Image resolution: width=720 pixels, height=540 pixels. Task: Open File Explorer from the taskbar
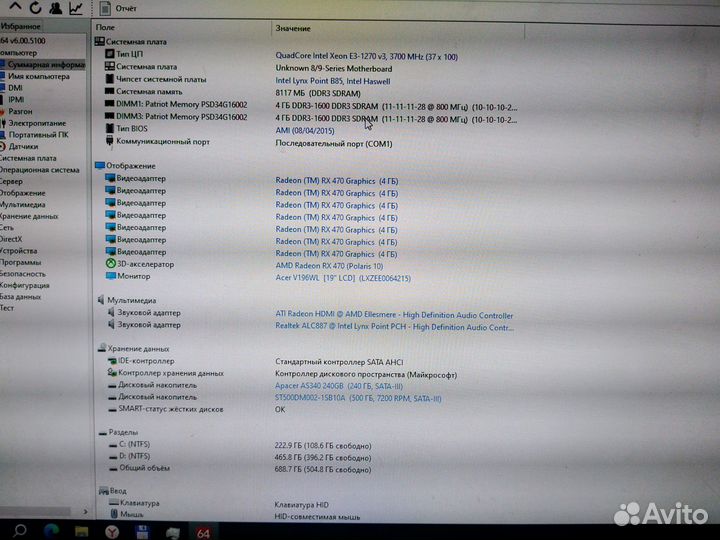pyautogui.click(x=82, y=532)
